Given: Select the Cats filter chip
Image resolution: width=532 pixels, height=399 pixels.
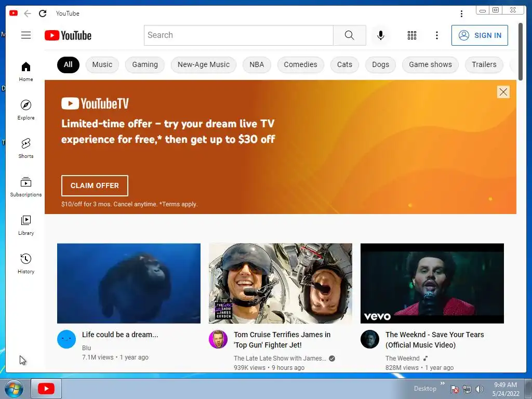Looking at the screenshot, I should point(344,65).
